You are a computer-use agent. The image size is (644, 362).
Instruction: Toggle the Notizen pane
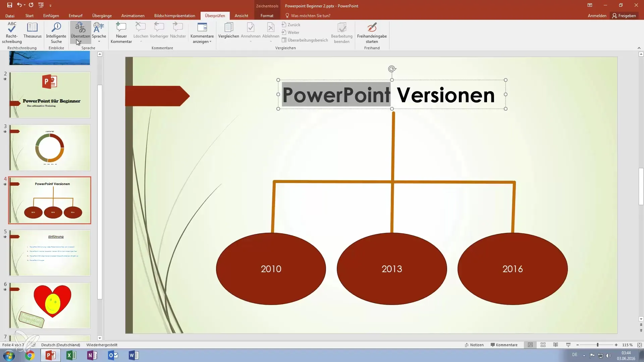(474, 345)
